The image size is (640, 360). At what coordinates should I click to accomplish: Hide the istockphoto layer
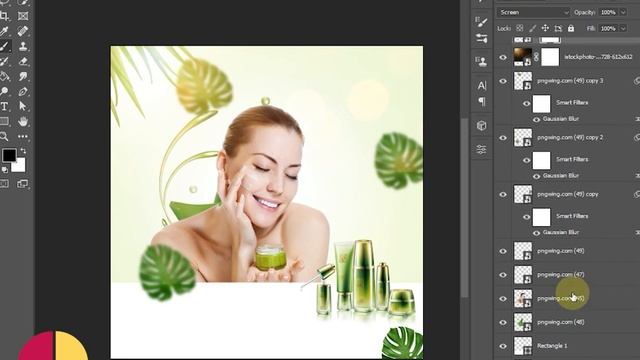click(503, 58)
